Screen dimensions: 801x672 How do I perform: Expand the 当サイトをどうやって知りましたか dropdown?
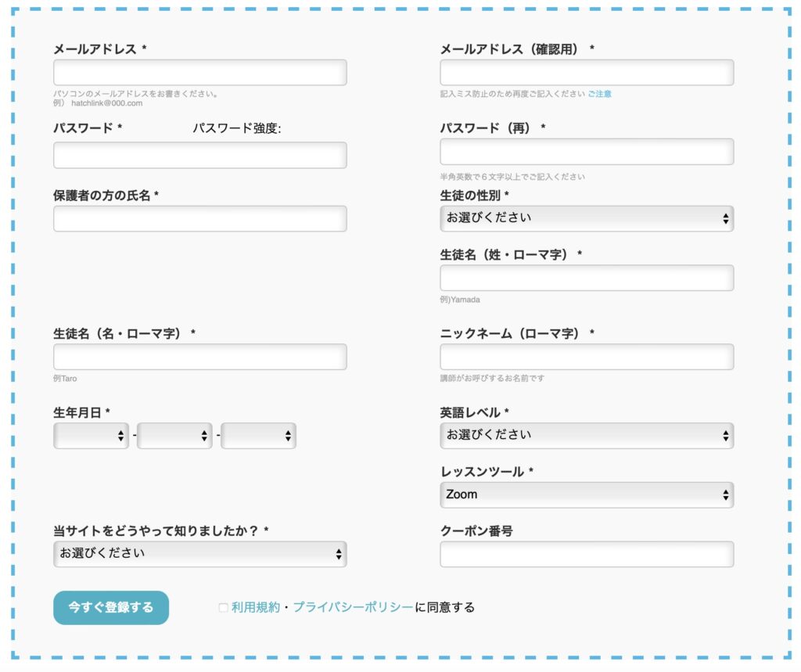click(199, 554)
